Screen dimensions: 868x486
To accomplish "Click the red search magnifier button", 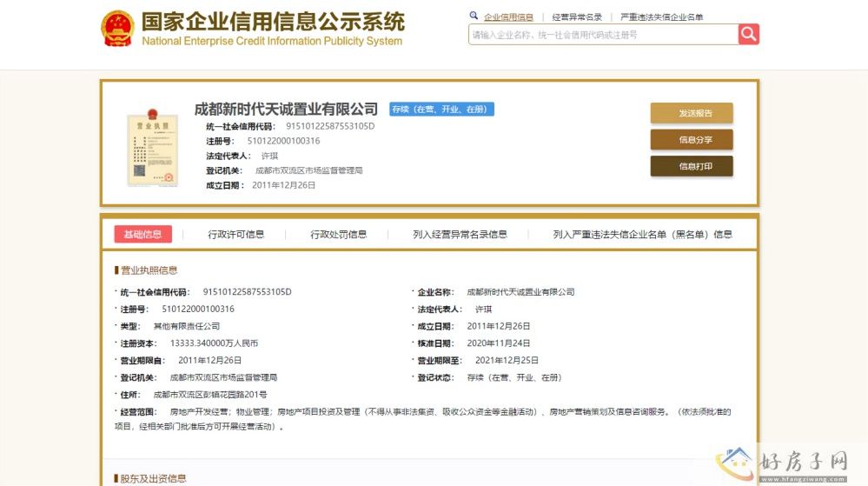I will (748, 35).
